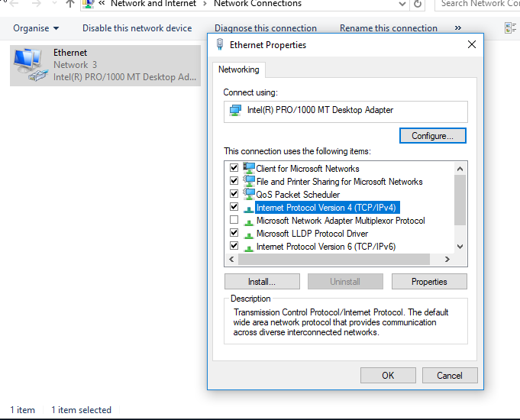The width and height of the screenshot is (520, 420).
Task: Click the Cancel button
Action: (x=450, y=376)
